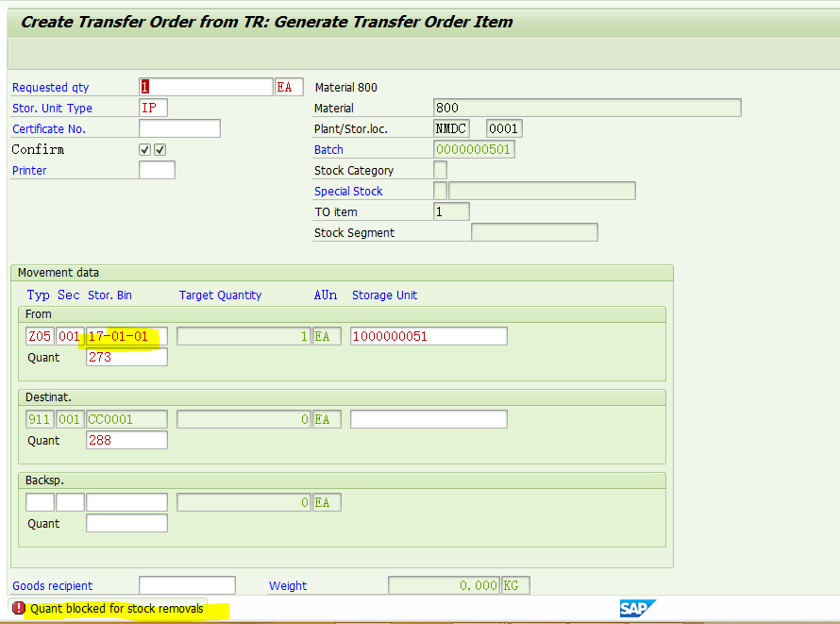Click the From Quant field 273
Viewport: 840px width, 624px height.
[x=126, y=357]
